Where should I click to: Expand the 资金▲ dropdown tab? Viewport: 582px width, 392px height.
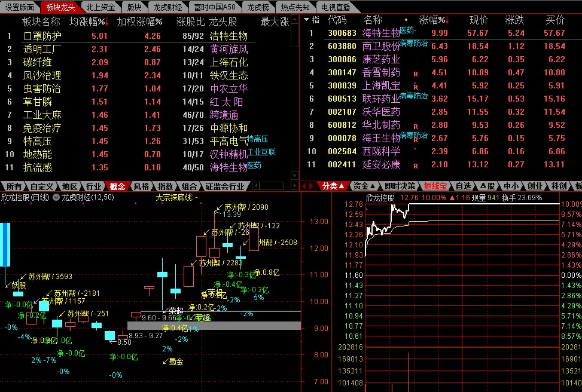364,186
